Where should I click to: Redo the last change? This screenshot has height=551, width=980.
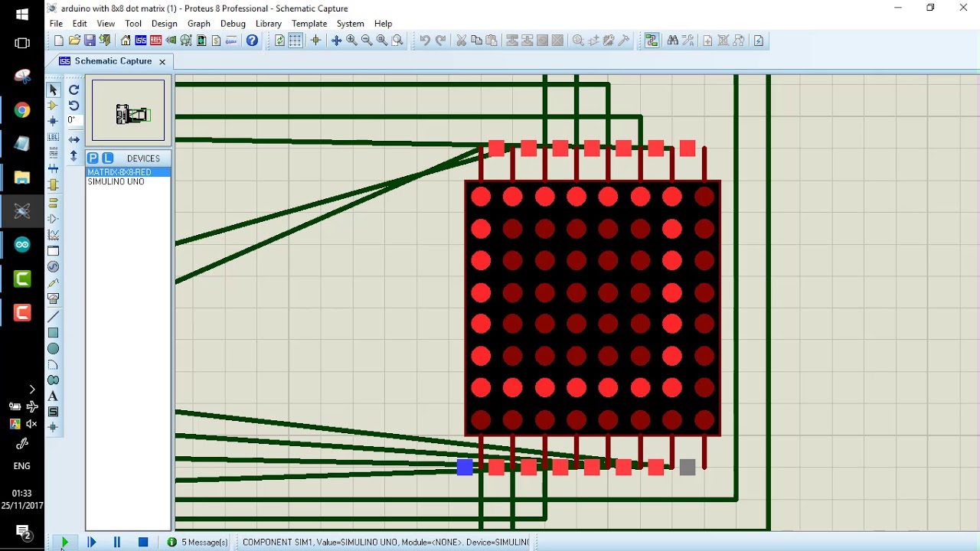(440, 41)
